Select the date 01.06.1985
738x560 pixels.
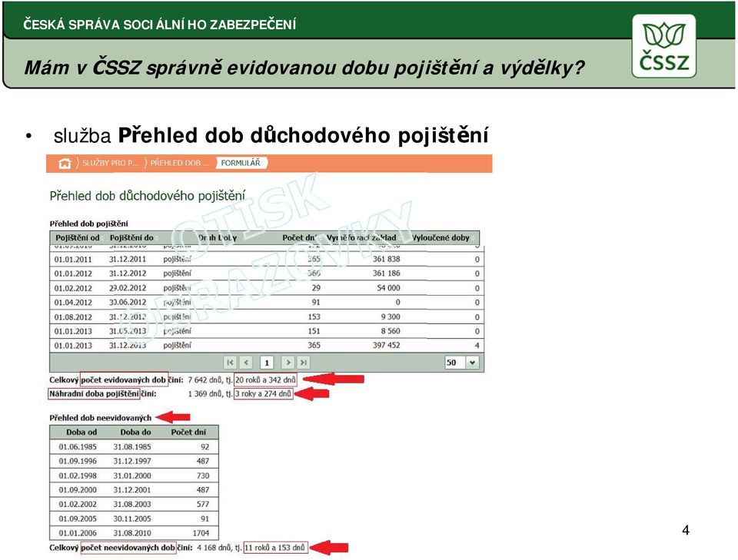click(78, 446)
